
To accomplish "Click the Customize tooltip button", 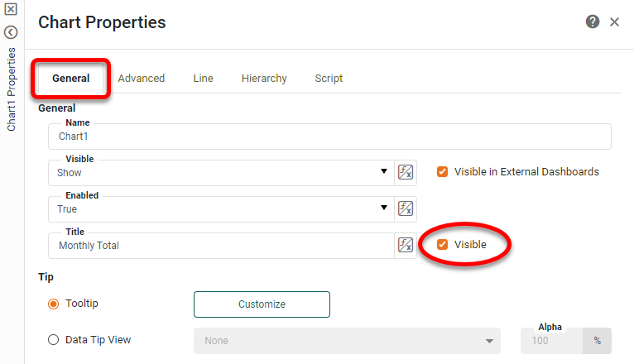I will (262, 304).
